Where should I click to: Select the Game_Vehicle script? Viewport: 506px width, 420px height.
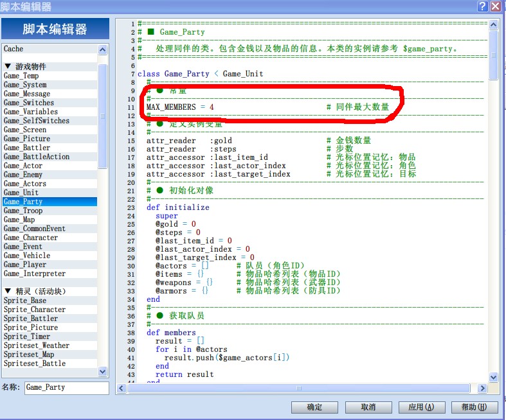[50, 256]
